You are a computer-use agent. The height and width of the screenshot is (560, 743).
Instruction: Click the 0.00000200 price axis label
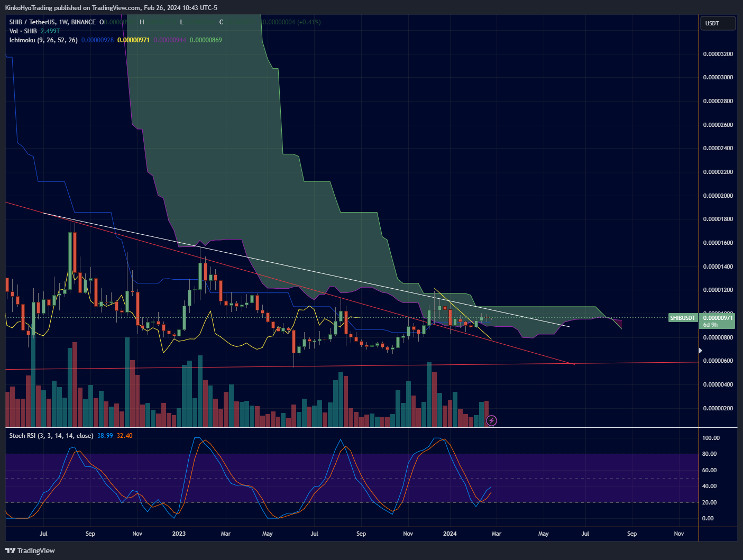718,408
